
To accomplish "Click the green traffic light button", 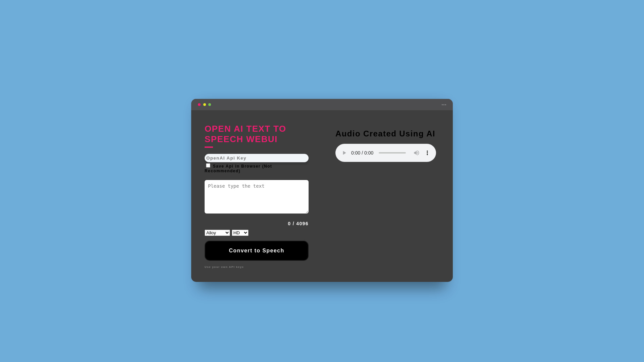I will click(210, 104).
